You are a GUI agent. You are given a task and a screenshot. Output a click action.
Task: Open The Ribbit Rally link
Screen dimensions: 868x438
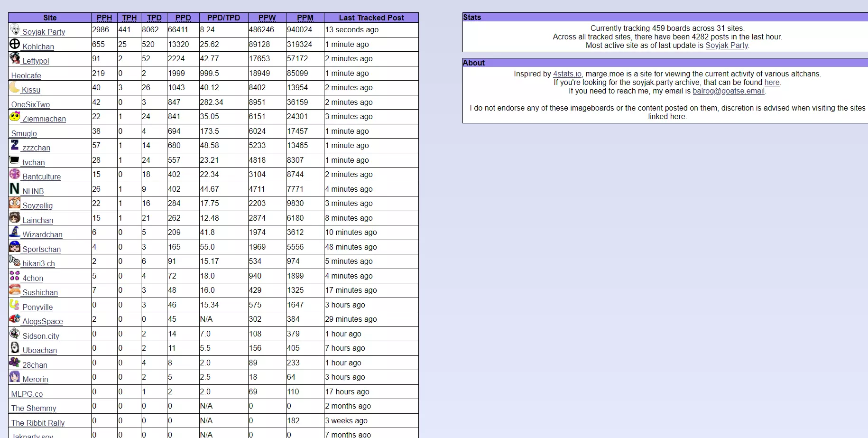coord(38,423)
